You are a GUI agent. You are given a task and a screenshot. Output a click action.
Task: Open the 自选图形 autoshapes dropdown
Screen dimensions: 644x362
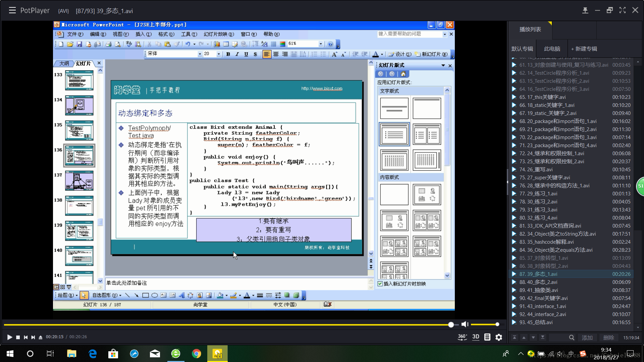pyautogui.click(x=107, y=295)
